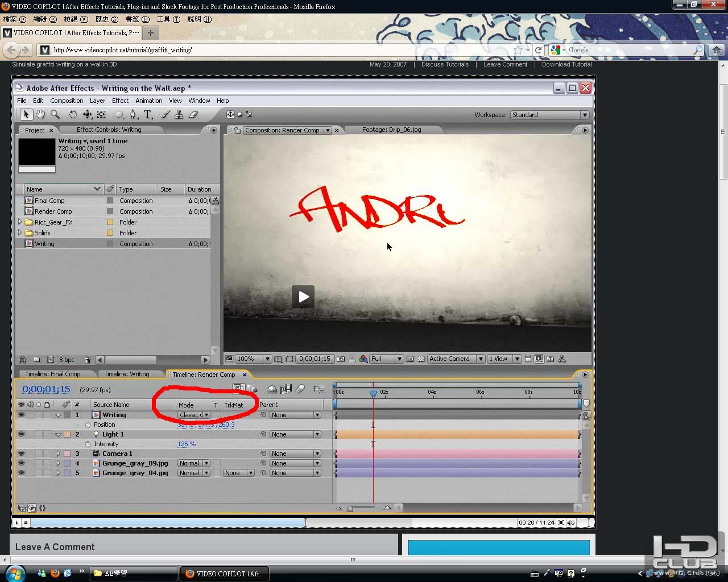The width and height of the screenshot is (728, 582).
Task: Switch to the Timeline: Writing tab
Action: [127, 374]
